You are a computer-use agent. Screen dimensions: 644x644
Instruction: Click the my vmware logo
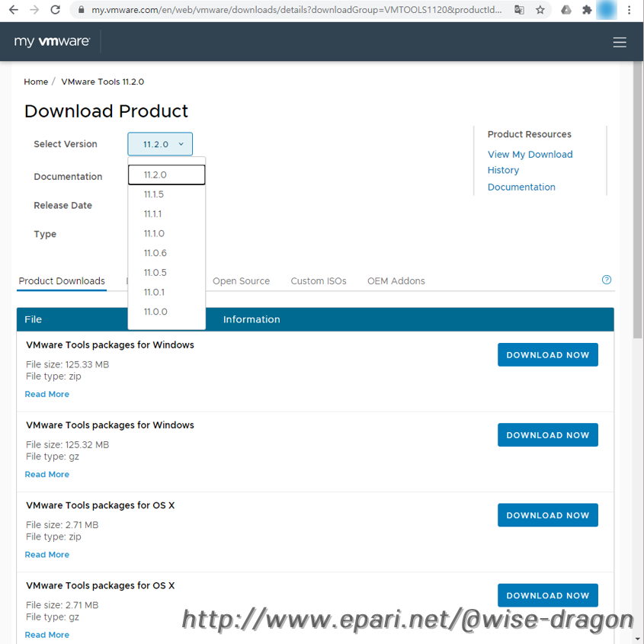tap(52, 41)
